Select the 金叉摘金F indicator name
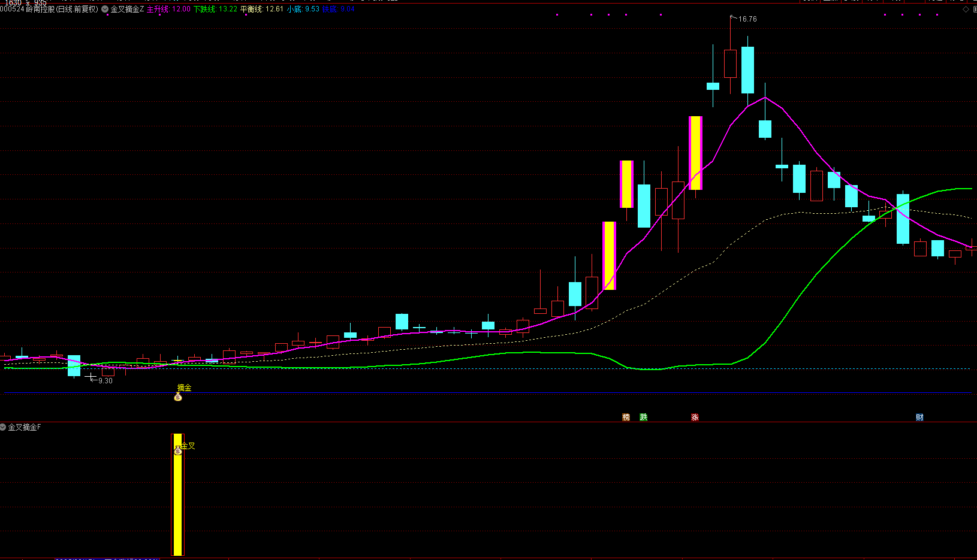The height and width of the screenshot is (560, 977). (25, 427)
